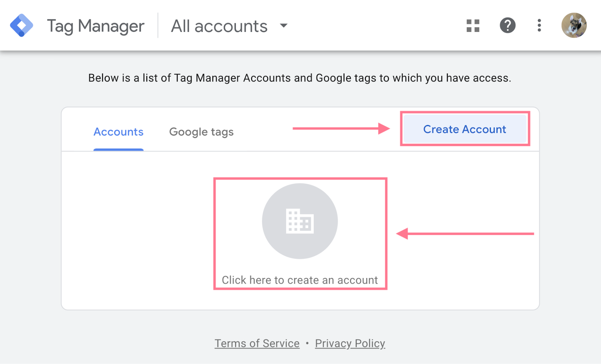This screenshot has height=364, width=601.
Task: Switch to the Google tags tab
Action: coord(201,132)
